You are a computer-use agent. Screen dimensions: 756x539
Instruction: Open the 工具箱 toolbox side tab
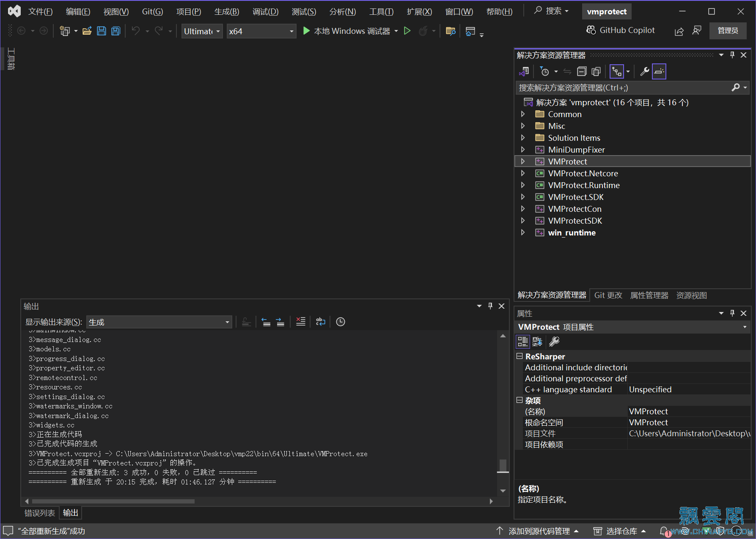(11, 59)
